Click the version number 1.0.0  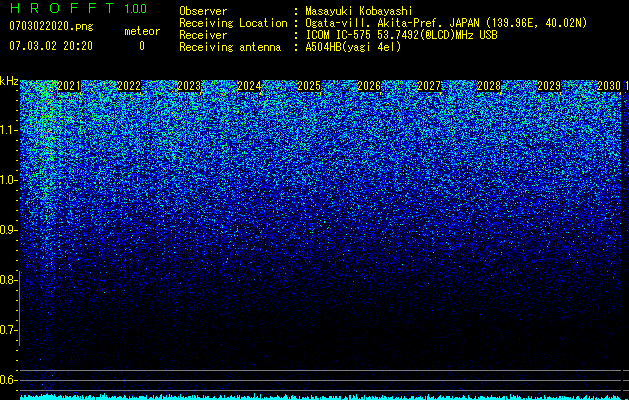pyautogui.click(x=135, y=9)
